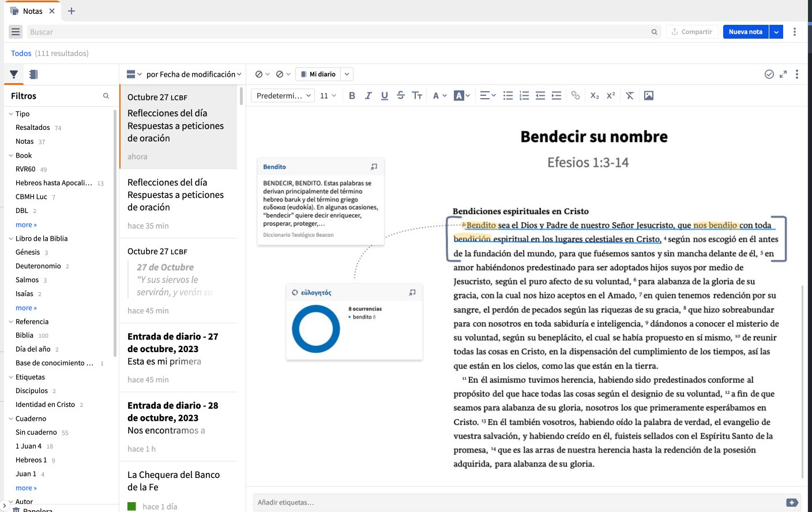
Task: Apply small caps formatting
Action: tap(417, 96)
